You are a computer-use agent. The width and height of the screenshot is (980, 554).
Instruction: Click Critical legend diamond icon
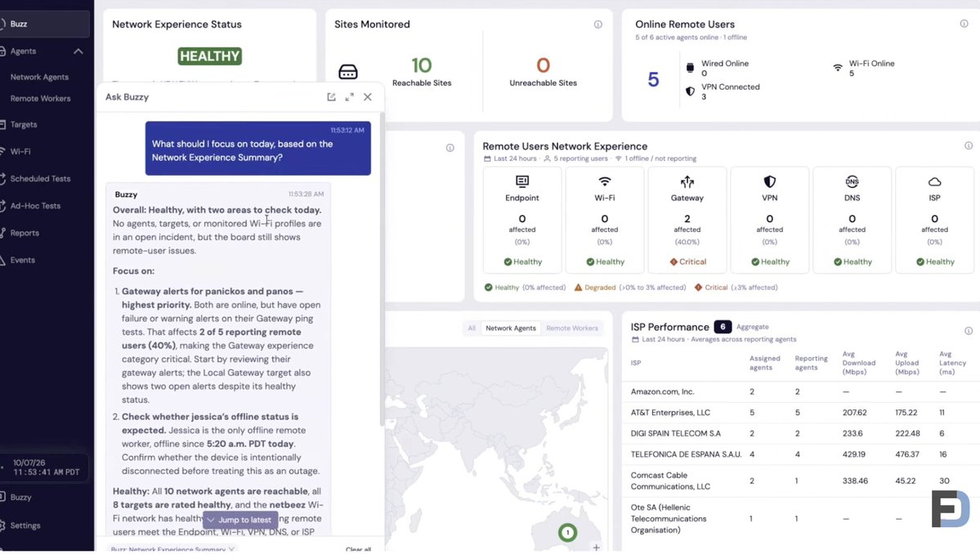coord(698,288)
